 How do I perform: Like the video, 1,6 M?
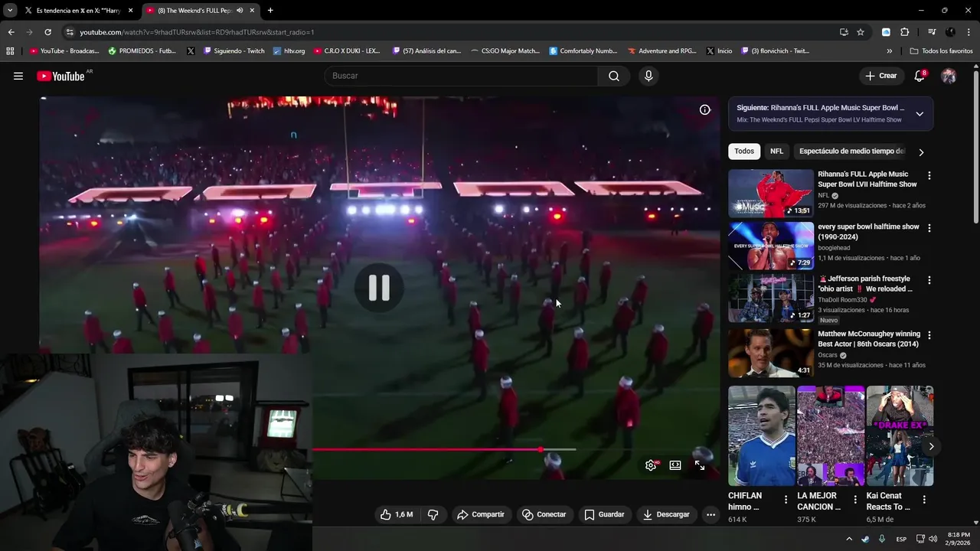(397, 514)
